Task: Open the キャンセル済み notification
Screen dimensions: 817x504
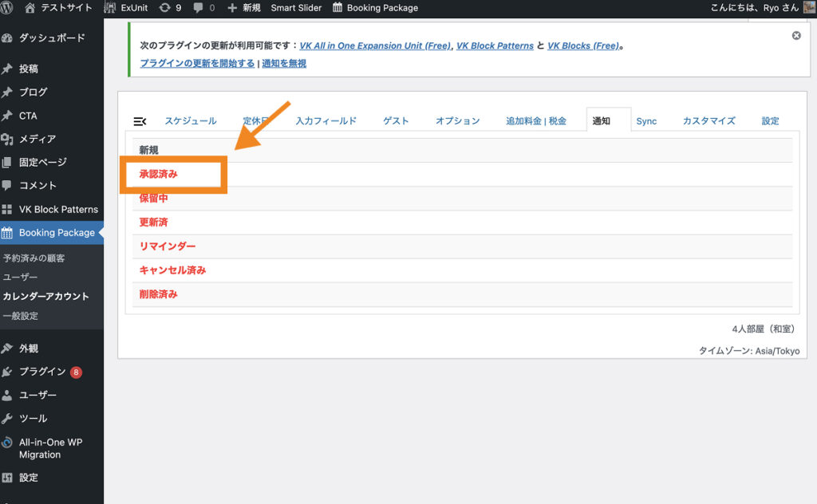Action: [172, 270]
